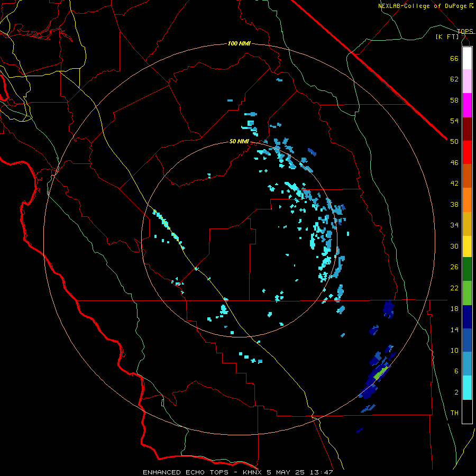Click the black TH threshold legend swatch
Viewport: 476px width, 476px height.
[x=467, y=411]
